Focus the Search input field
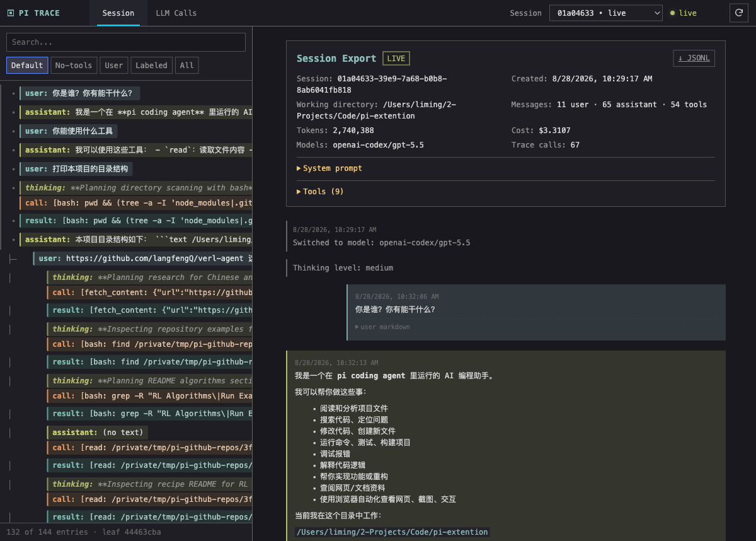The width and height of the screenshot is (756, 541). coord(126,42)
